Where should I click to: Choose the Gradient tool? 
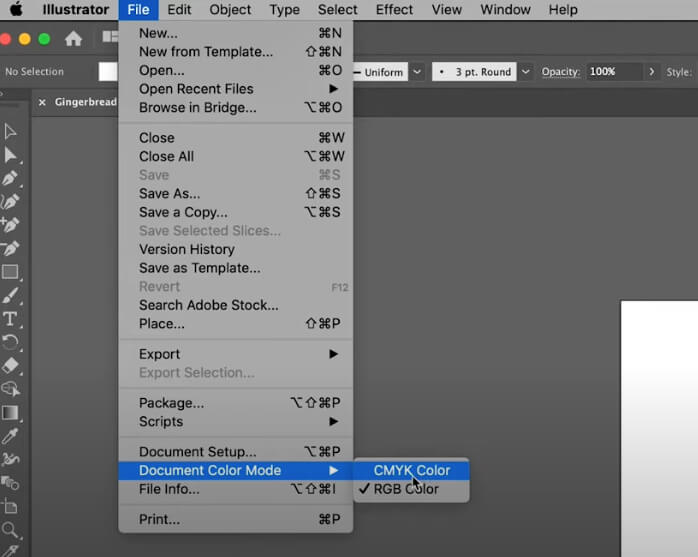tap(10, 412)
